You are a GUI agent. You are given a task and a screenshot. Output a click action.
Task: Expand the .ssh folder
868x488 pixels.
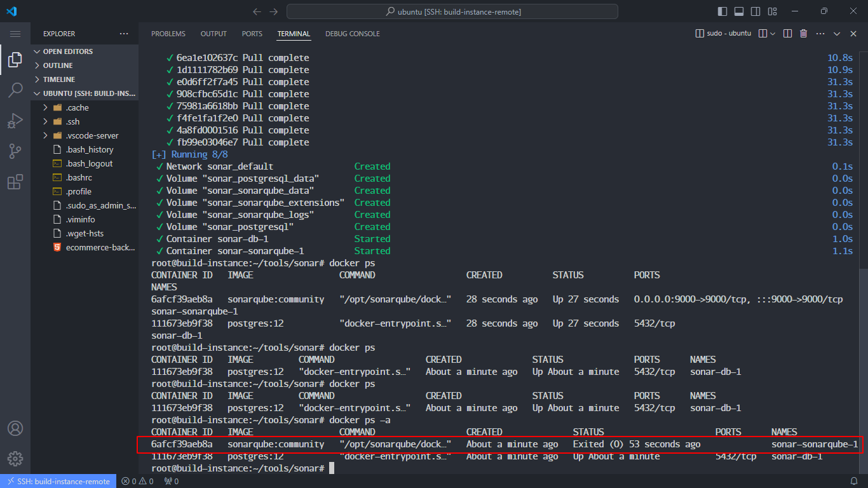pos(85,121)
